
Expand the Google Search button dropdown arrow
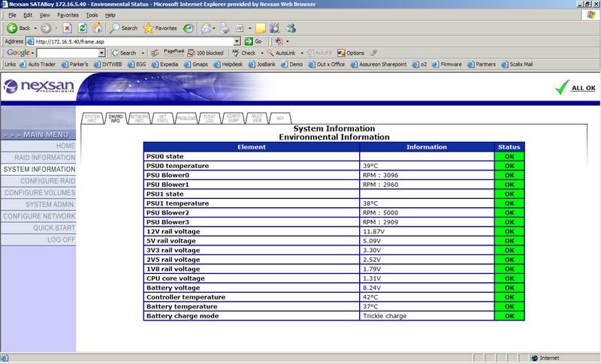click(x=143, y=53)
